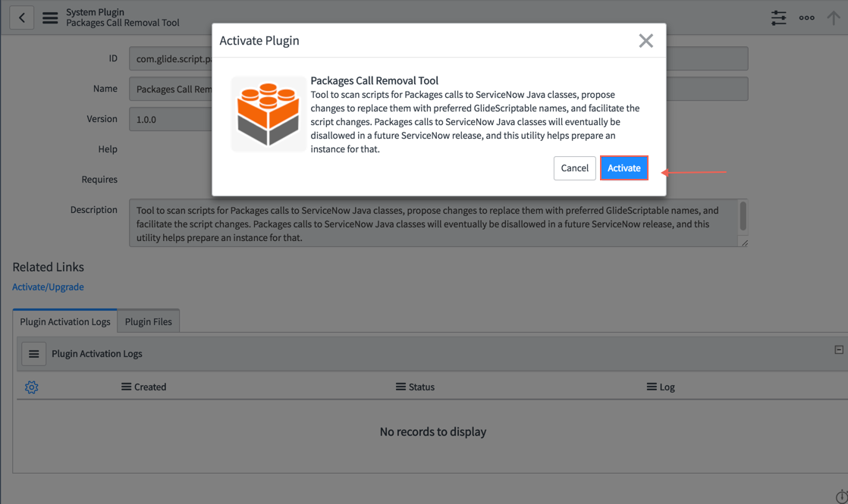Viewport: 848px width, 504px height.
Task: Activate the Packages Call Removal Tool plugin
Action: (623, 168)
